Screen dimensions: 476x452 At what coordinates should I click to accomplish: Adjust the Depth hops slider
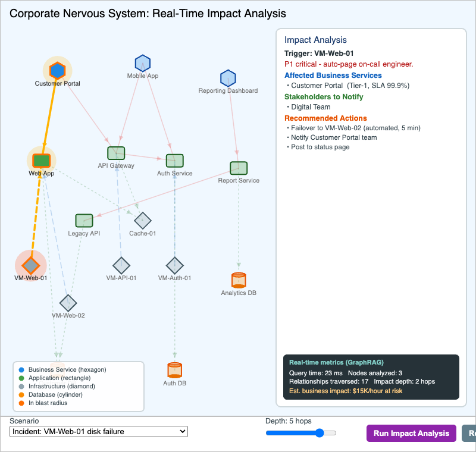click(301, 433)
